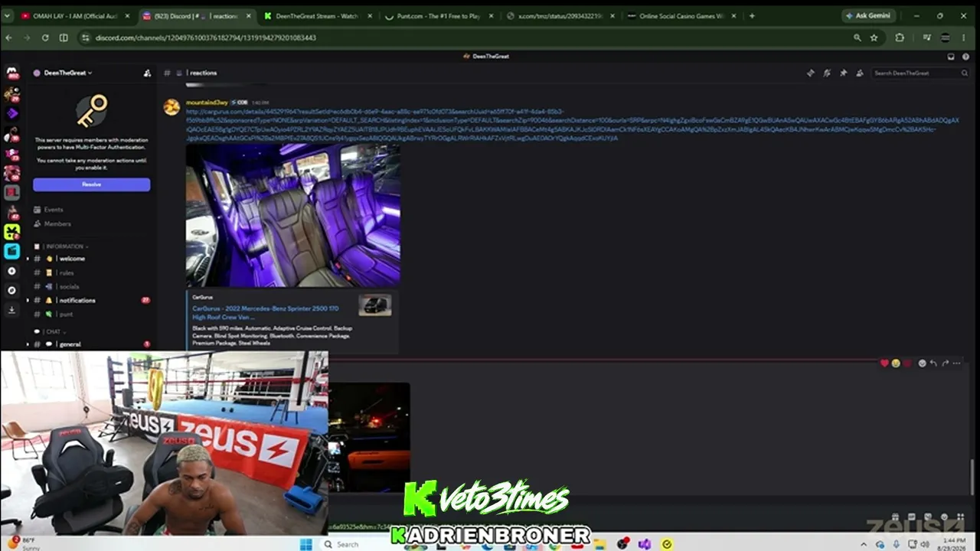Show pinned messages in reactions channel
Screen dimensions: 980x551
point(843,73)
